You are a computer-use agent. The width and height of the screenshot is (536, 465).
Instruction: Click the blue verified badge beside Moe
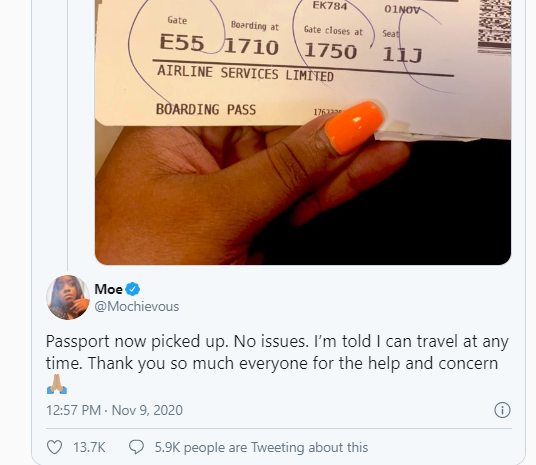click(133, 289)
